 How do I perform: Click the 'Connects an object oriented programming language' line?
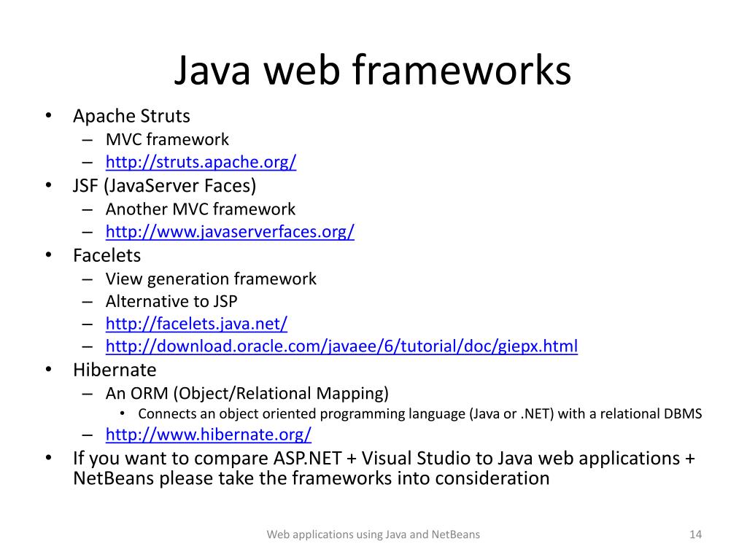[x=420, y=413]
